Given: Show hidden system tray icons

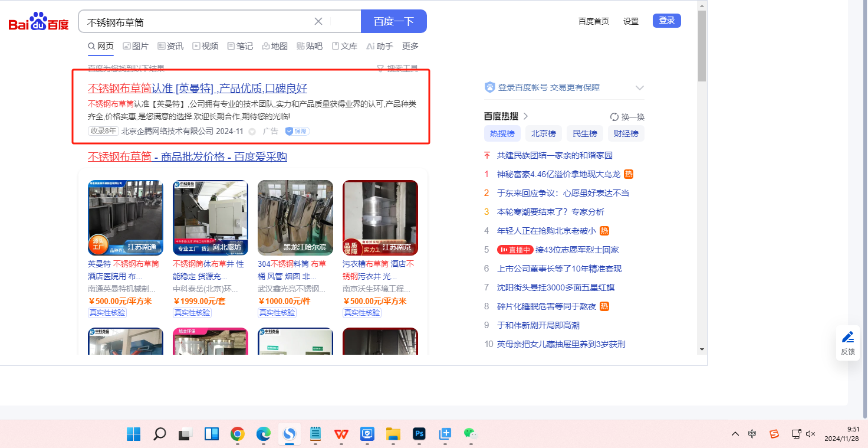Looking at the screenshot, I should click(735, 434).
